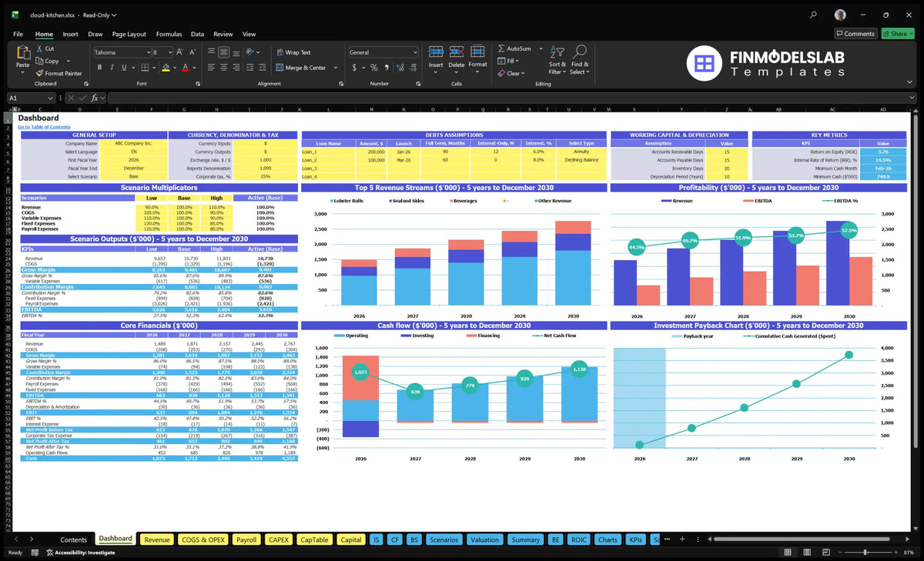The width and height of the screenshot is (924, 561).
Task: Toggle Bold formatting
Action: [100, 68]
